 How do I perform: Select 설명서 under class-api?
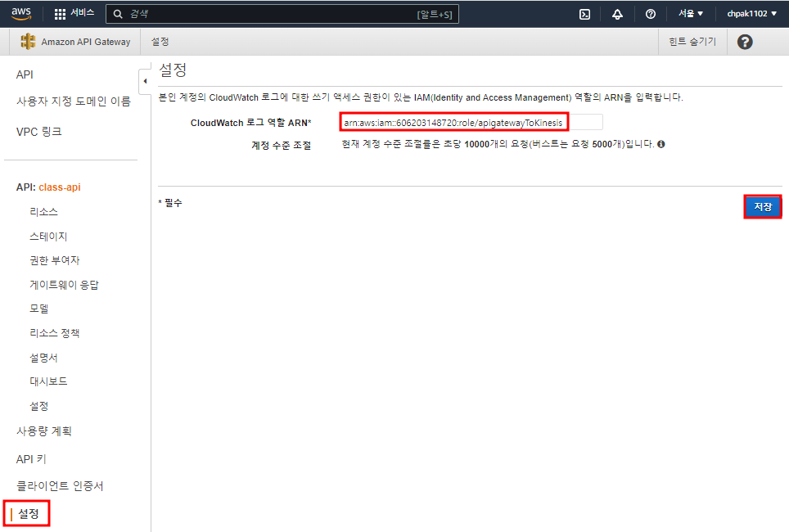click(43, 358)
